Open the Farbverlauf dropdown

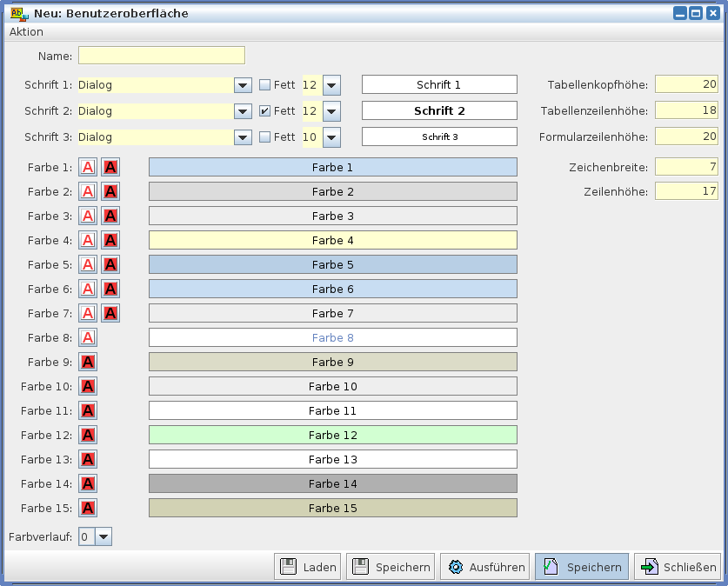104,536
